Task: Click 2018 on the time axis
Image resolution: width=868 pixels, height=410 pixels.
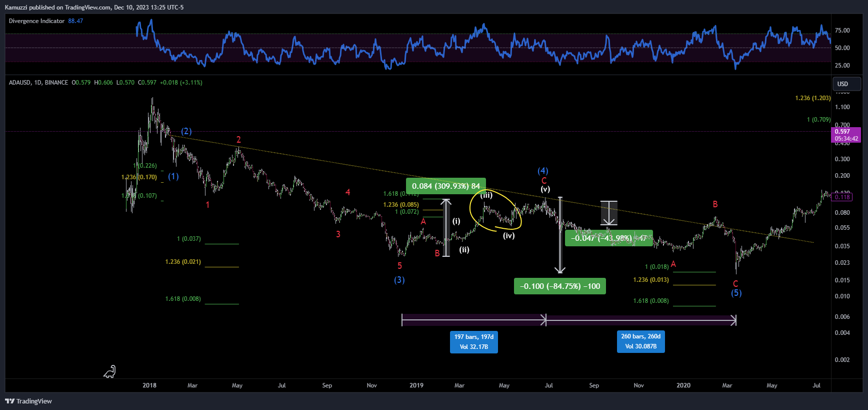Action: point(149,385)
